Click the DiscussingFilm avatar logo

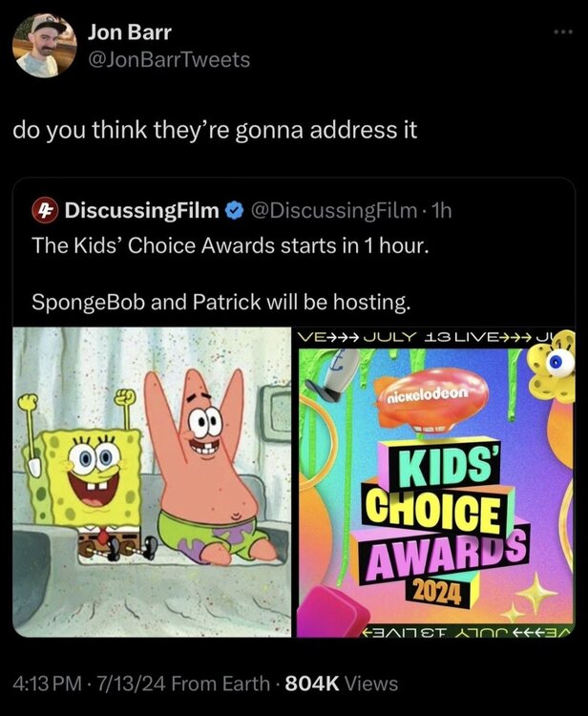tap(44, 211)
